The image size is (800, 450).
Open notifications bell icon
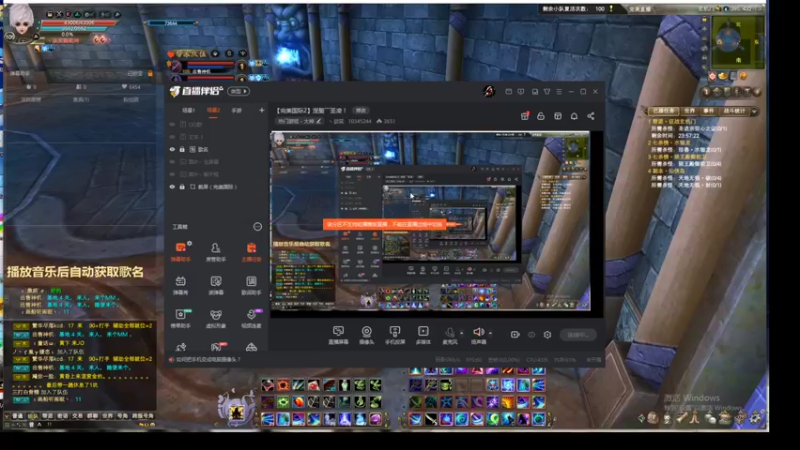(x=574, y=116)
